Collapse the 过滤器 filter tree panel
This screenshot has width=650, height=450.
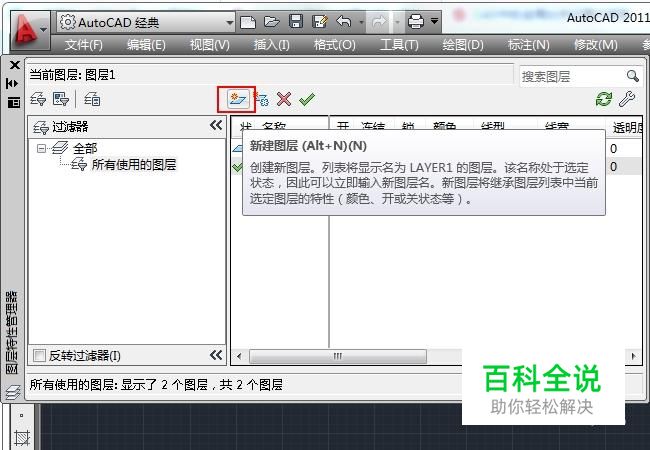[x=216, y=125]
